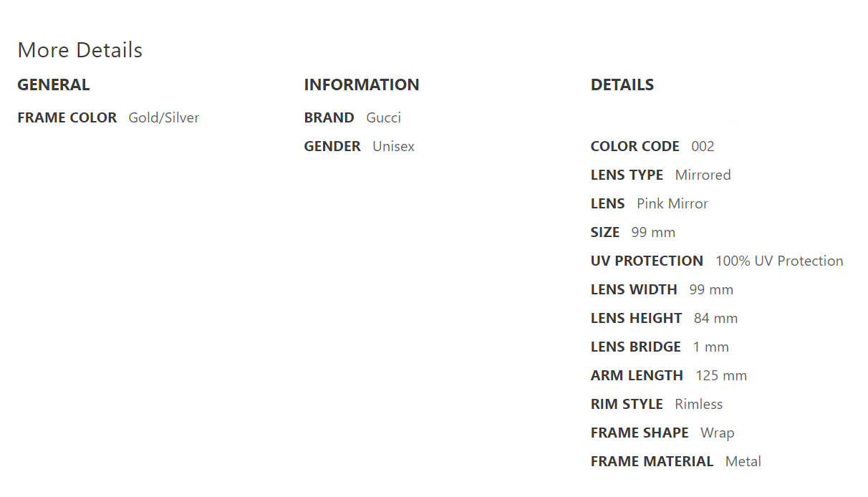Click the INFORMATION section header

(x=362, y=85)
